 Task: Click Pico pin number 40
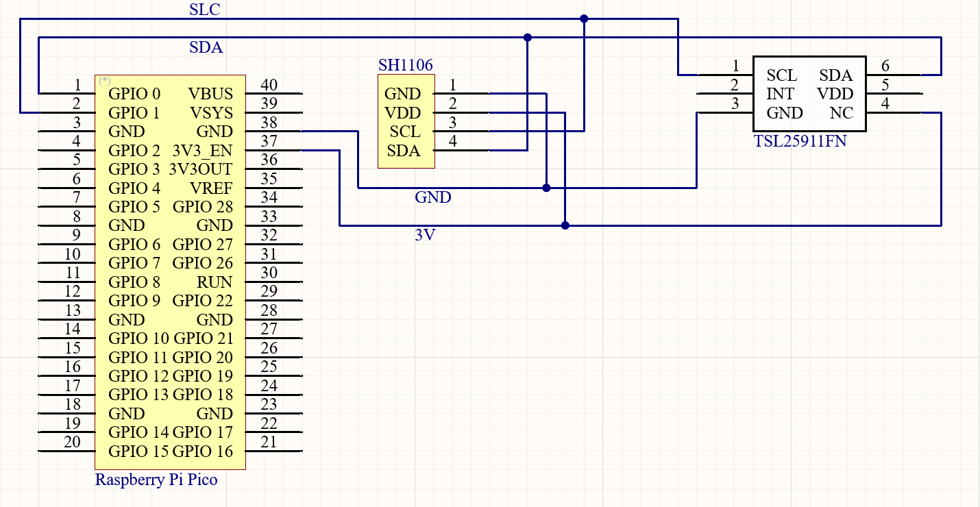point(269,85)
